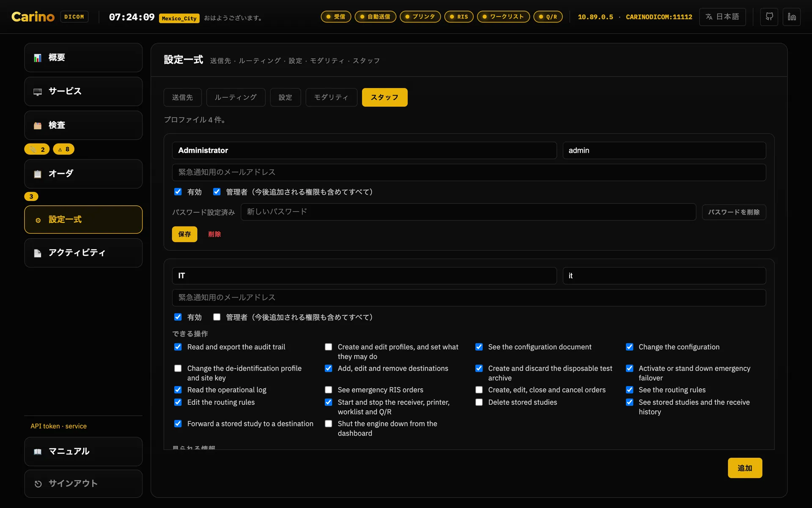Image resolution: width=812 pixels, height=508 pixels.
Task: Click the tag badge showing 2
Action: (x=37, y=149)
